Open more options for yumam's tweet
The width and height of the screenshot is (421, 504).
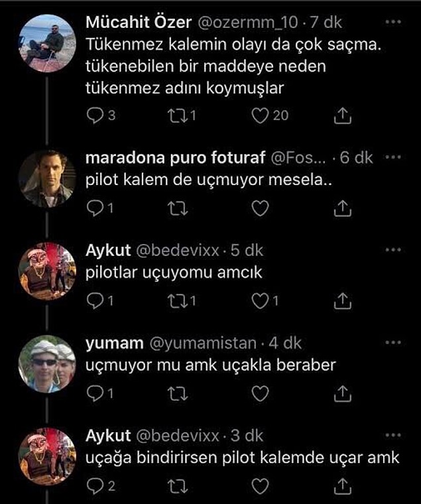click(393, 343)
